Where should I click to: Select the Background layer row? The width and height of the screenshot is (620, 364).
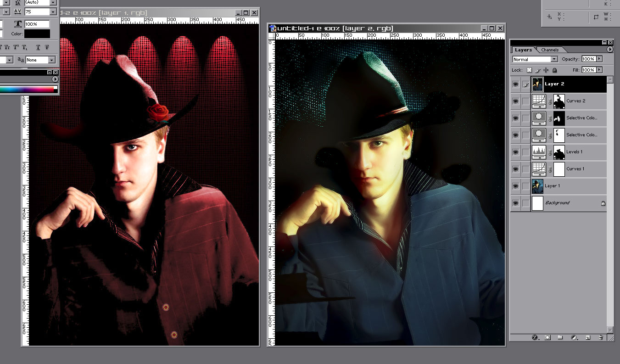tap(559, 203)
